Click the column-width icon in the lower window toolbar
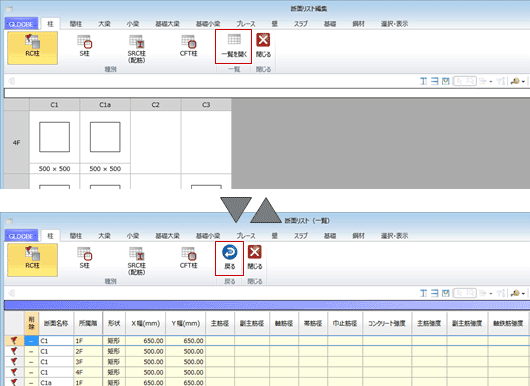 tap(423, 293)
